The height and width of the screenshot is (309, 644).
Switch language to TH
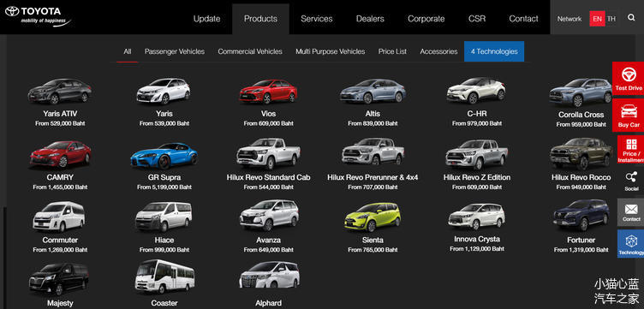point(611,19)
